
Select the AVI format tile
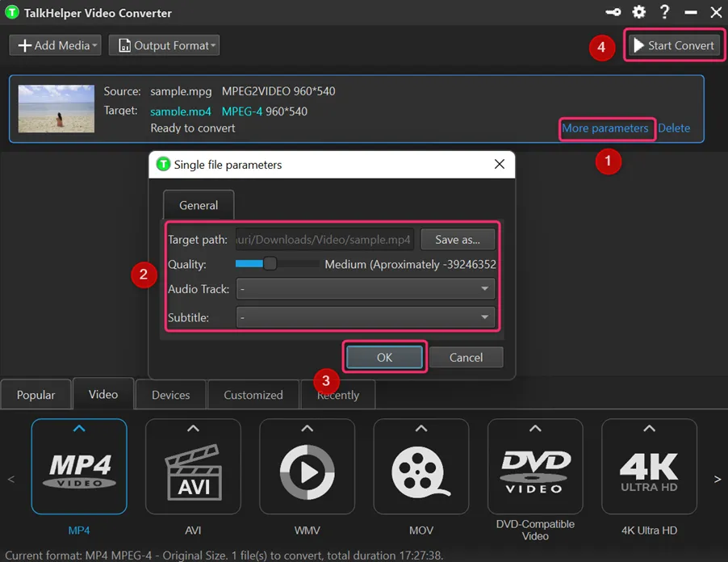pyautogui.click(x=193, y=467)
